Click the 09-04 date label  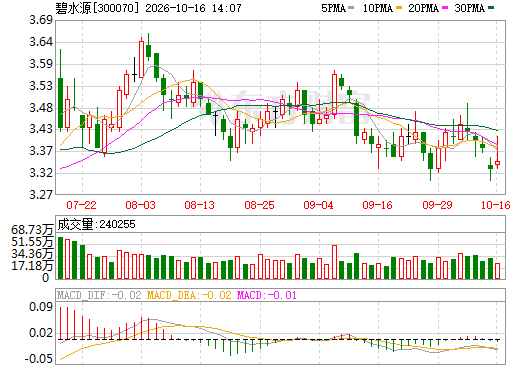318,205
